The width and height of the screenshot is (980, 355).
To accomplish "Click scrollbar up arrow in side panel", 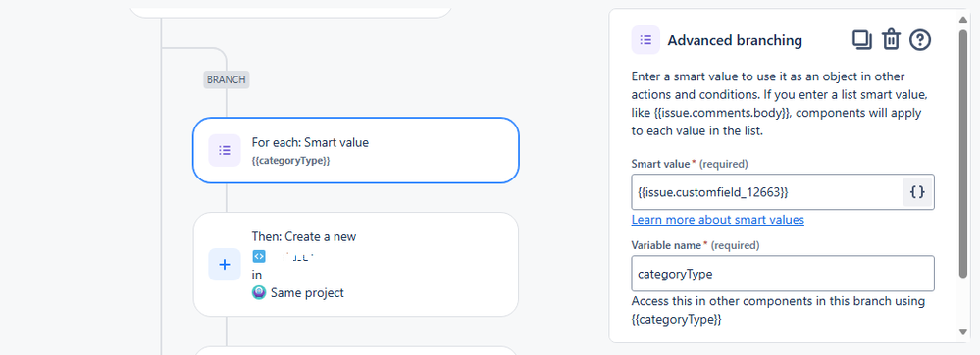I will click(963, 20).
